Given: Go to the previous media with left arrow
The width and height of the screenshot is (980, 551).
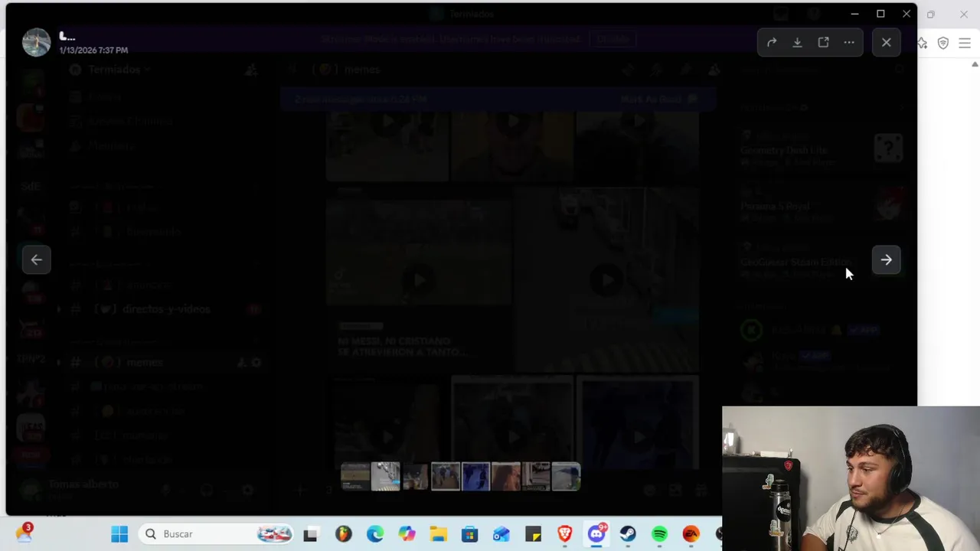Looking at the screenshot, I should pyautogui.click(x=37, y=259).
